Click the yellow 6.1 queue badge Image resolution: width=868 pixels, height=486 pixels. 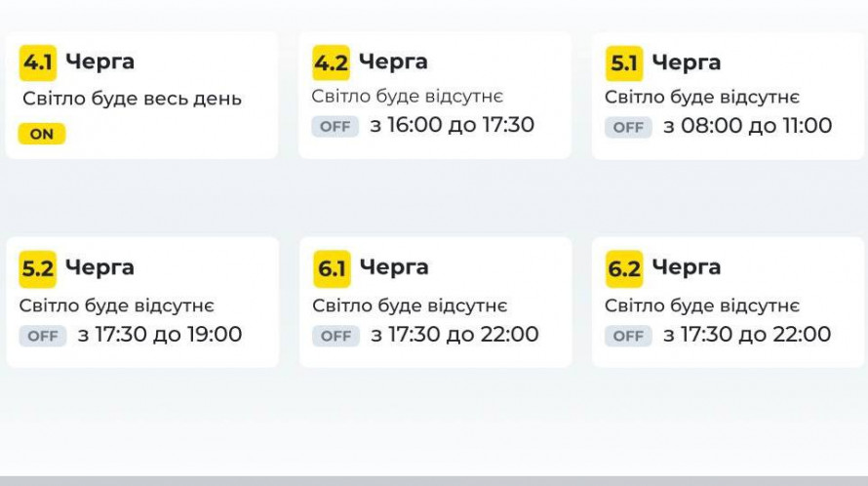tap(332, 268)
